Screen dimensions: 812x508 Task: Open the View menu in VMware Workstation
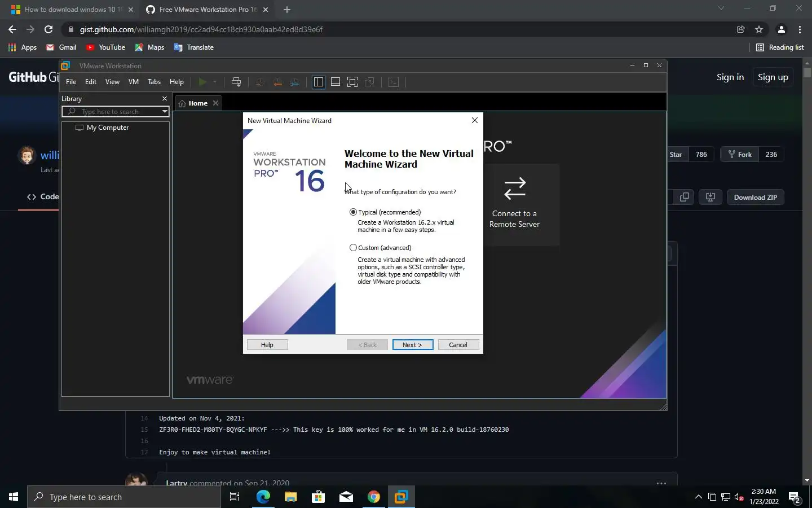tap(112, 82)
